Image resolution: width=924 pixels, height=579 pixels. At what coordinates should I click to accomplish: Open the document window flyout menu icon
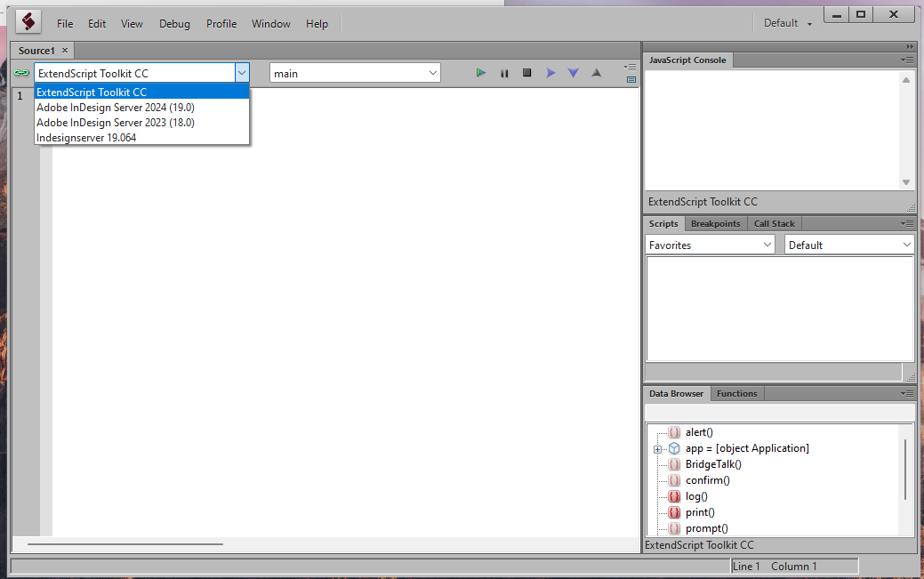tap(631, 67)
